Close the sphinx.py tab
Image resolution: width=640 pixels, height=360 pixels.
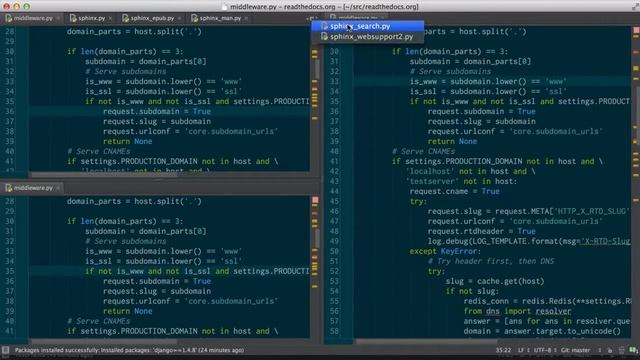pos(110,18)
